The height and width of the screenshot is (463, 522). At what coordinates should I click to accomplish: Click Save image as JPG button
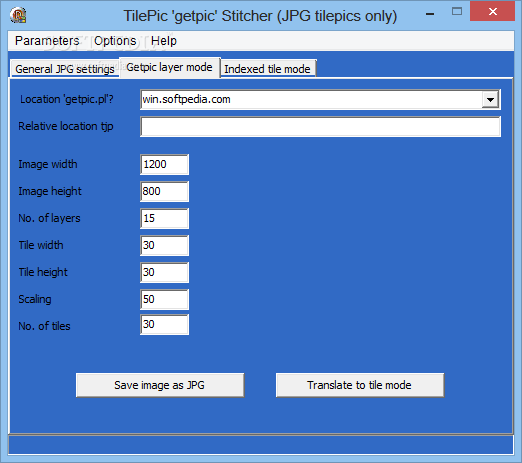click(160, 385)
